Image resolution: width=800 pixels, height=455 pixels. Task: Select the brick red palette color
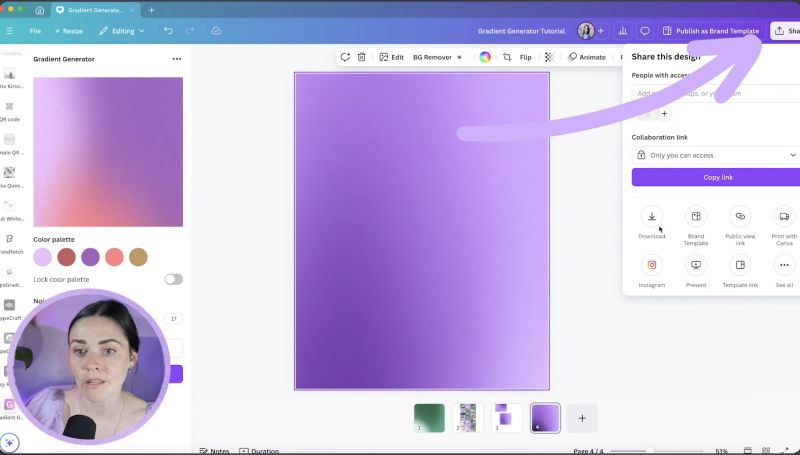tap(66, 257)
